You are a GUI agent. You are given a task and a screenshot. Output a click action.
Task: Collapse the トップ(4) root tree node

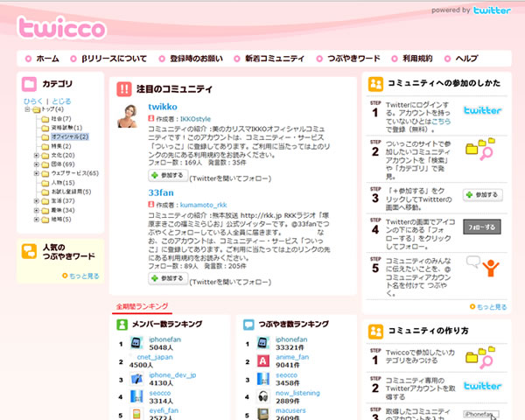click(x=26, y=109)
